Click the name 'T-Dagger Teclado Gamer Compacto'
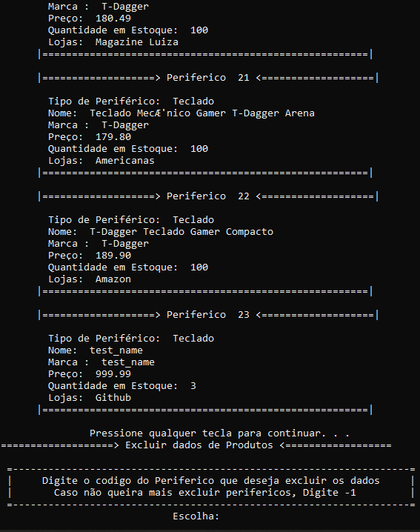This screenshot has width=420, height=532. 181,232
